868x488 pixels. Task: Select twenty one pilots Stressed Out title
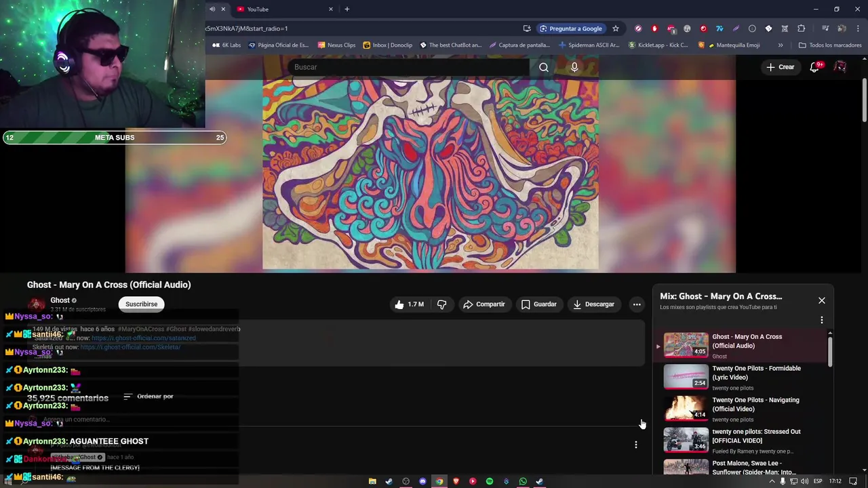756,436
